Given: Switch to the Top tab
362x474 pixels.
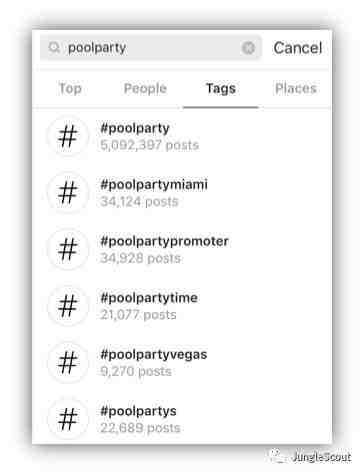Looking at the screenshot, I should [70, 89].
